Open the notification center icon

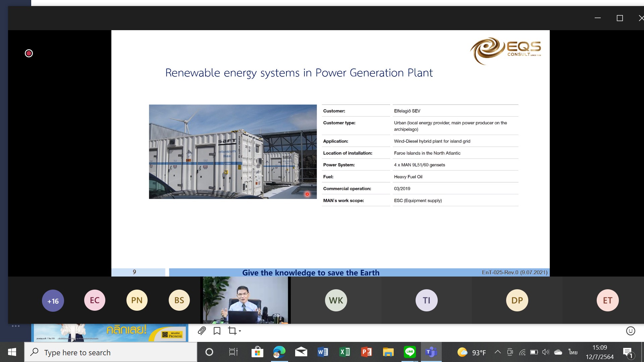click(628, 352)
